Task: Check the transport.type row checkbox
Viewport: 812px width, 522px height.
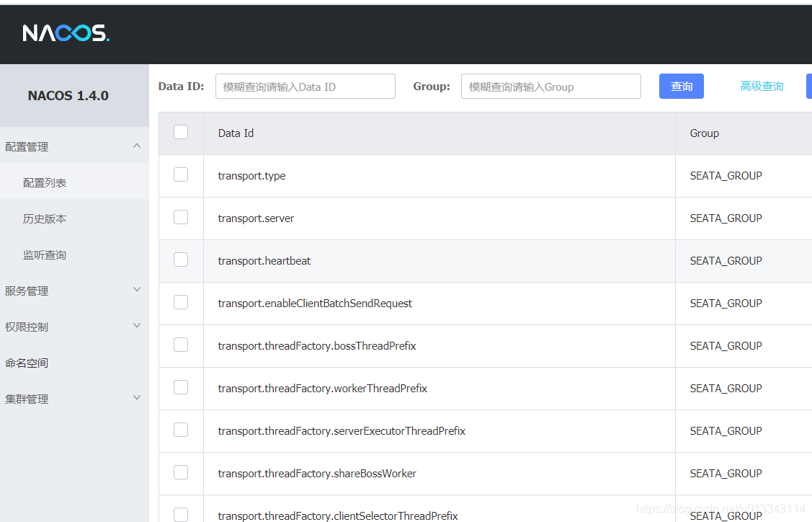Action: (181, 174)
